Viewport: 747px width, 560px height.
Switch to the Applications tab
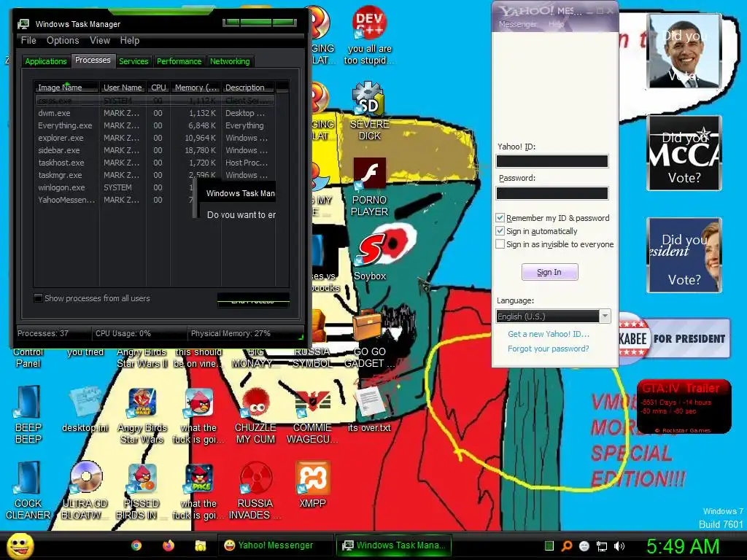pyautogui.click(x=46, y=61)
